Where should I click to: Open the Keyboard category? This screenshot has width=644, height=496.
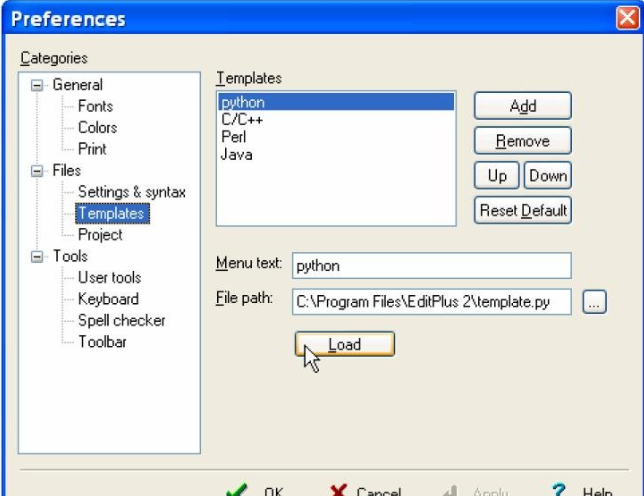coord(108,299)
